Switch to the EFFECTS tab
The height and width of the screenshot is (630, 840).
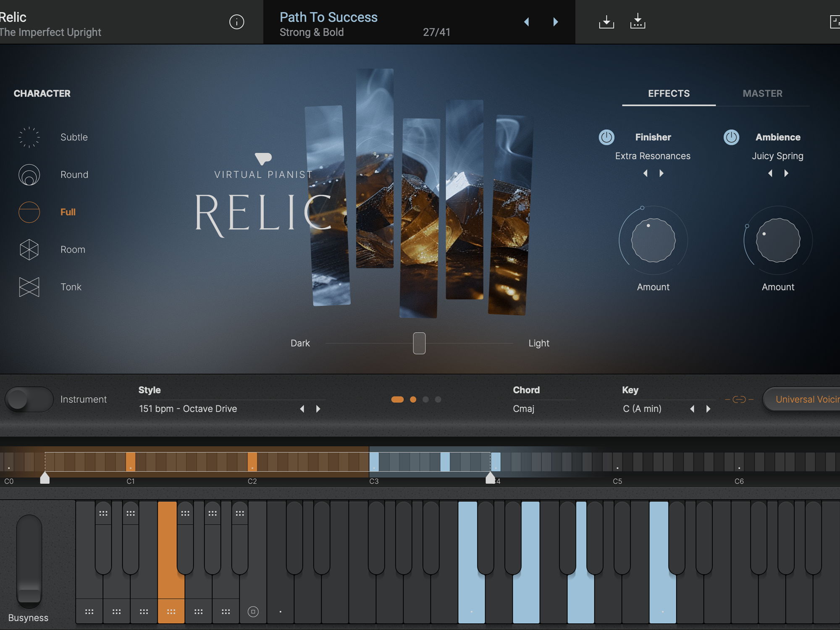pyautogui.click(x=669, y=93)
